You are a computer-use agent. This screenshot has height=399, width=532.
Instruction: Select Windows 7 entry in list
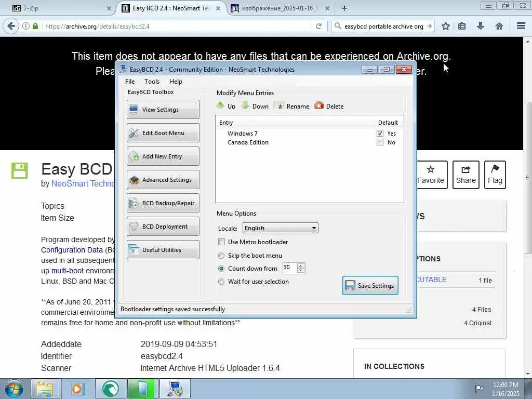coord(242,134)
